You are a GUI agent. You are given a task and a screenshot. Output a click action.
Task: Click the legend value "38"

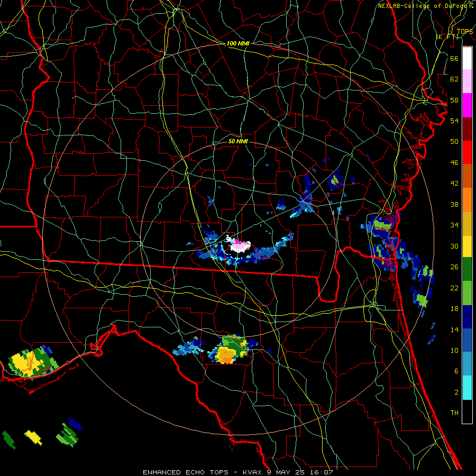(454, 204)
